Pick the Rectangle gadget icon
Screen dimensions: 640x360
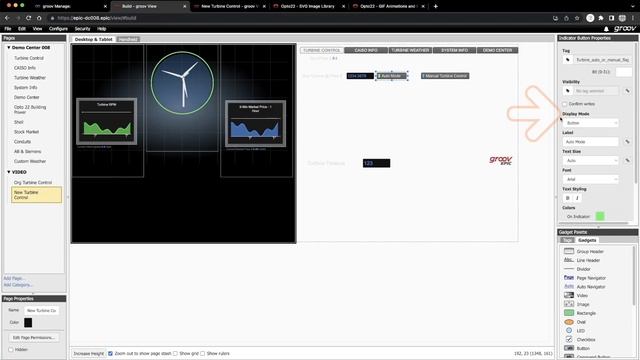click(x=569, y=313)
